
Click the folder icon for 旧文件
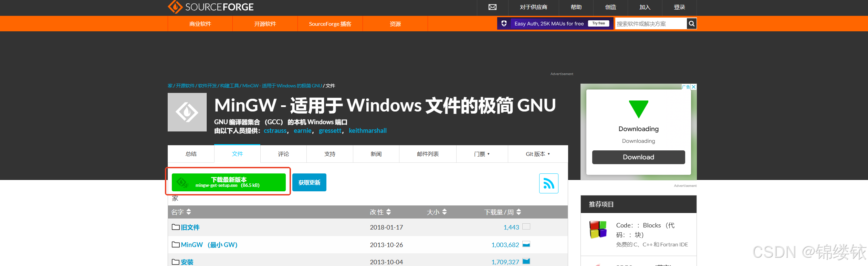tap(176, 227)
